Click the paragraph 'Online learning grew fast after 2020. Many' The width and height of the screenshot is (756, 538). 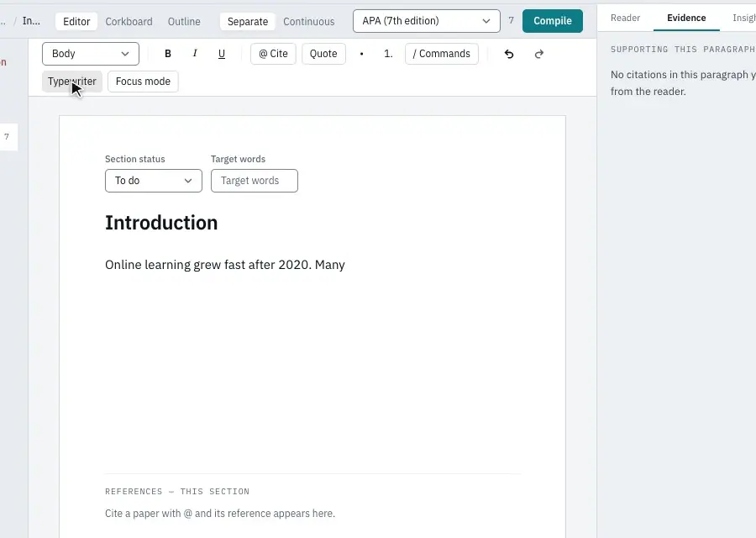coord(225,265)
